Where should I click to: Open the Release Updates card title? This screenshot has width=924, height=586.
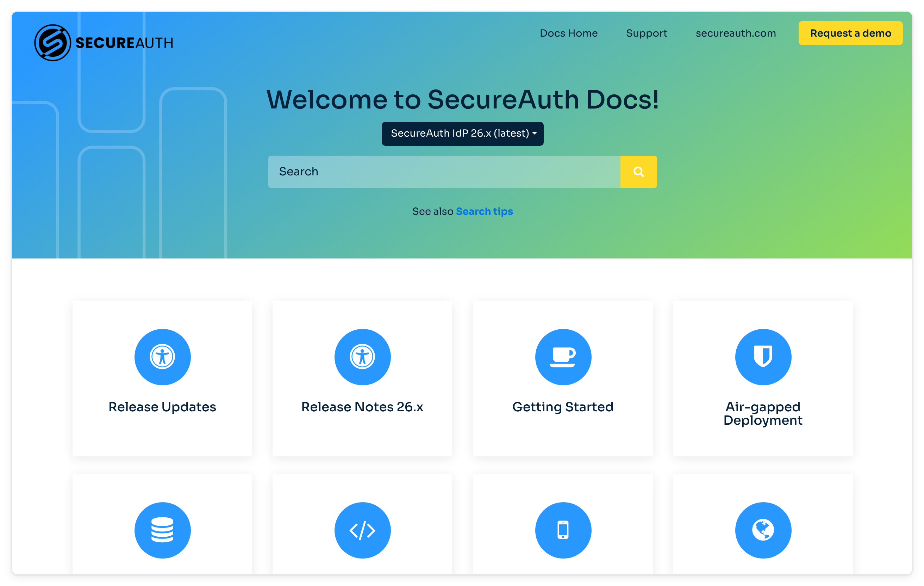coord(162,407)
